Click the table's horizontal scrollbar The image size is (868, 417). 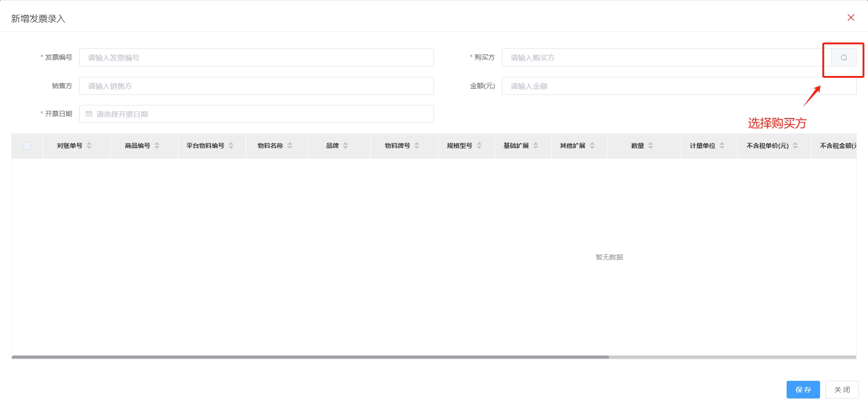click(310, 357)
